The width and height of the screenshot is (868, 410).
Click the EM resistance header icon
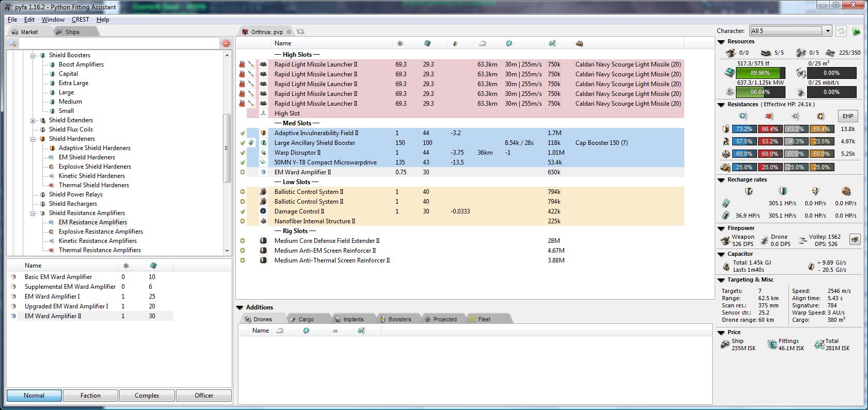coord(743,116)
